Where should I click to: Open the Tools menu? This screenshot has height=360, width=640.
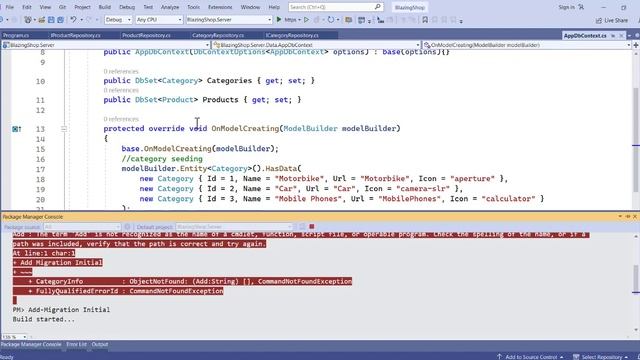pyautogui.click(x=193, y=7)
